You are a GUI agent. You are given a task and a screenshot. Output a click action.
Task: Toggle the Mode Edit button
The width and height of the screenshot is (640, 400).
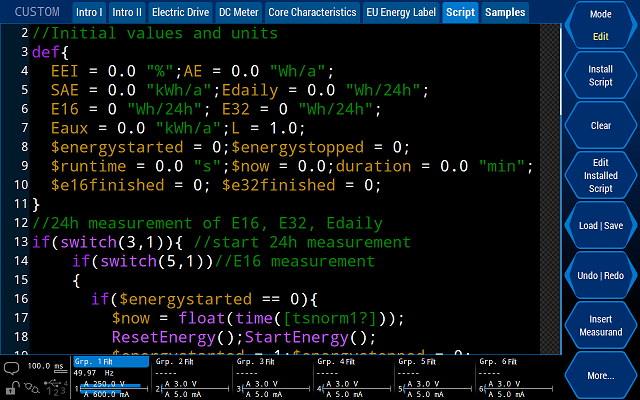point(600,25)
